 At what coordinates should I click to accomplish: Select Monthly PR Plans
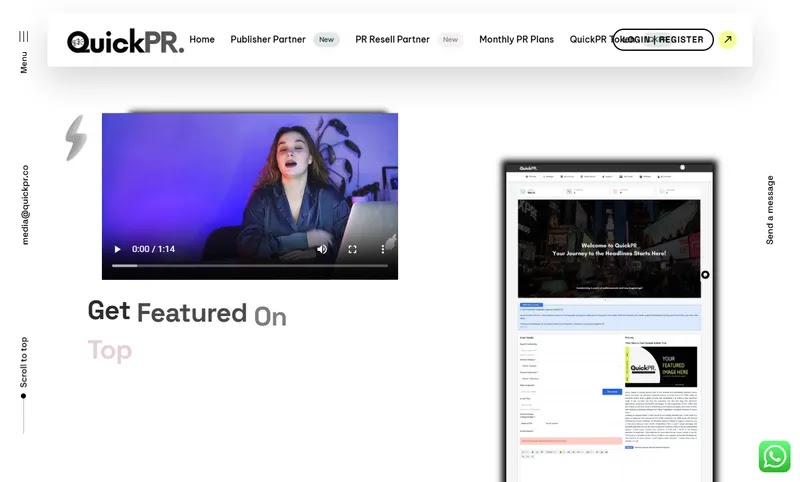pyautogui.click(x=516, y=39)
